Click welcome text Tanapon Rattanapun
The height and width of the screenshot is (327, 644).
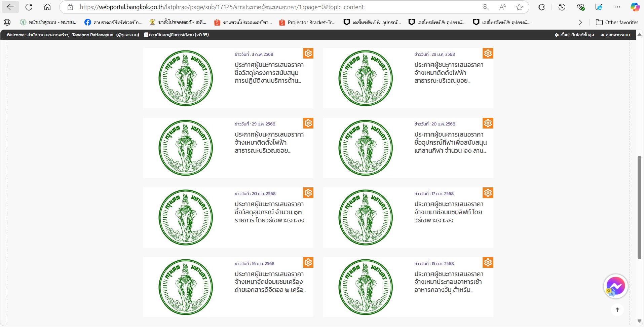[x=92, y=35]
